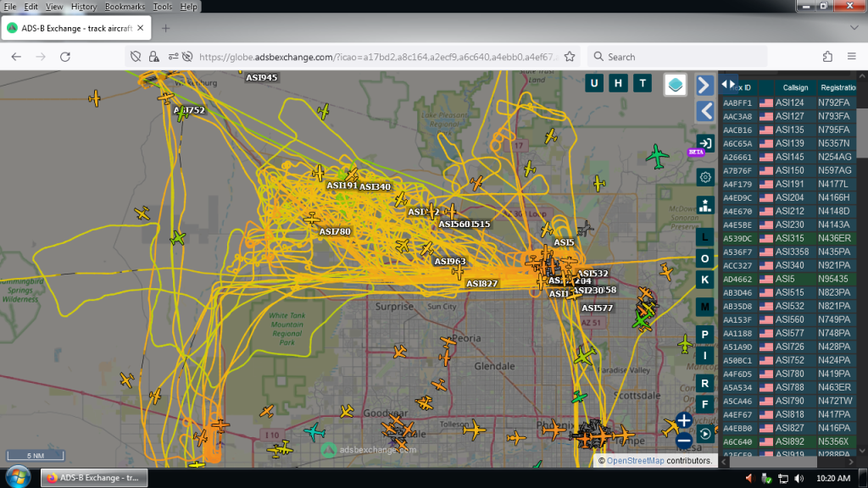Click the ASI945 map label
The height and width of the screenshot is (488, 868).
click(262, 77)
